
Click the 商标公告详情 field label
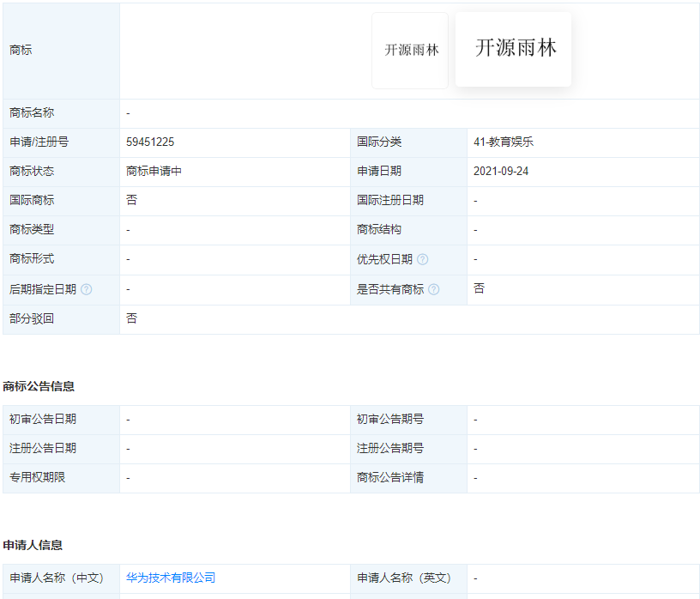pyautogui.click(x=390, y=477)
